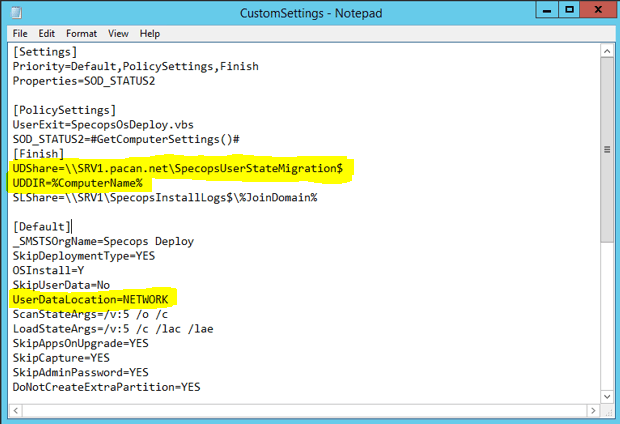Click the OSInstall=Y line
Image resolution: width=620 pixels, height=424 pixels.
(48, 271)
